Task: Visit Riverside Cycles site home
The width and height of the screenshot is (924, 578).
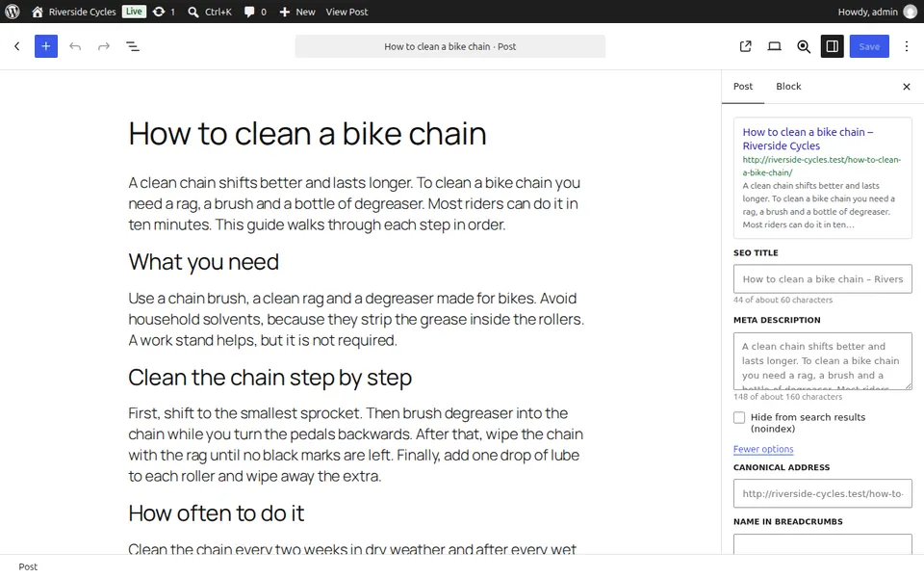Action: point(74,12)
